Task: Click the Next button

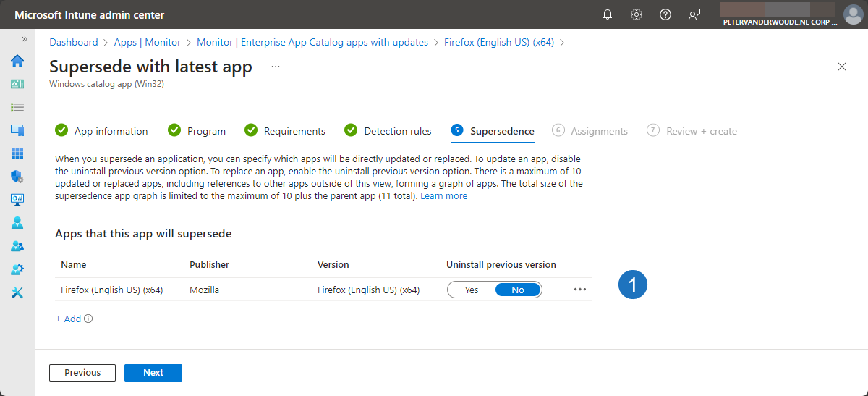Action: click(153, 373)
